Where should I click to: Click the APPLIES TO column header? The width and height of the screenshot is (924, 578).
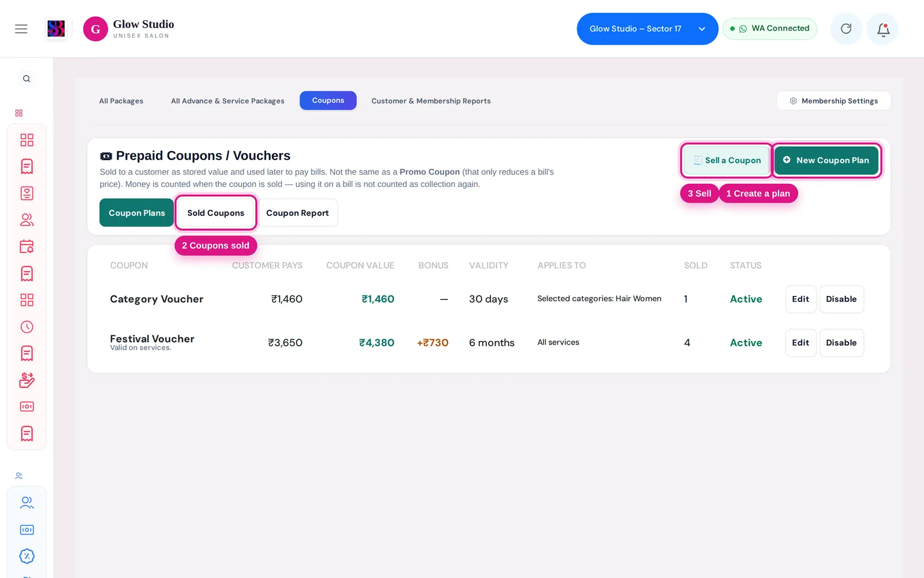click(561, 265)
